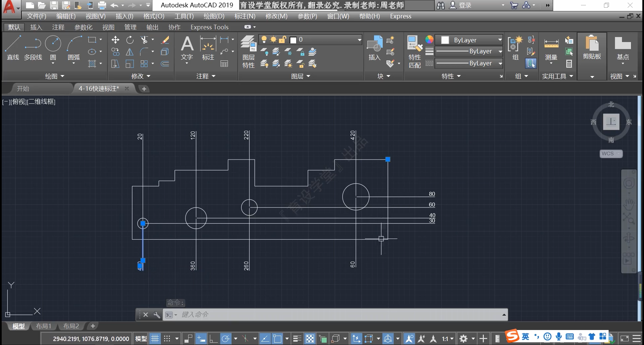Click Match Properties (特性匹配) icon
Screen dimensions: 644x345
(x=415, y=52)
